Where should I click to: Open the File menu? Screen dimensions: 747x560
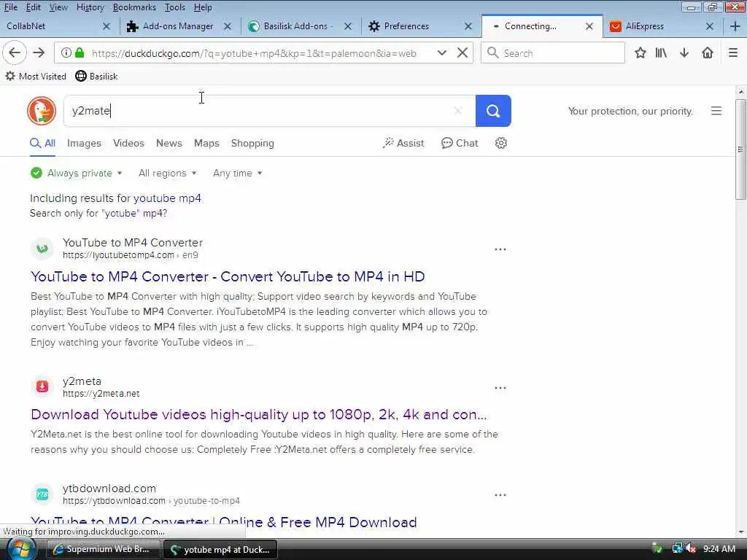pyautogui.click(x=10, y=7)
